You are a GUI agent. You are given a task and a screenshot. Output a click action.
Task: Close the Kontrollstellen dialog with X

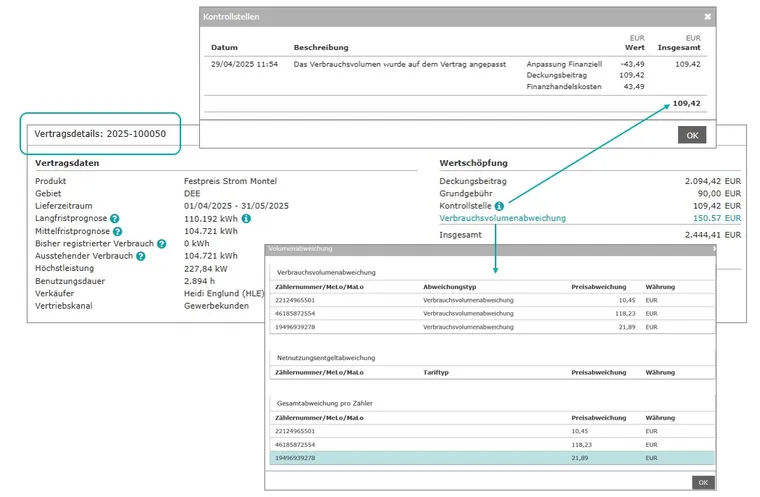[x=708, y=17]
